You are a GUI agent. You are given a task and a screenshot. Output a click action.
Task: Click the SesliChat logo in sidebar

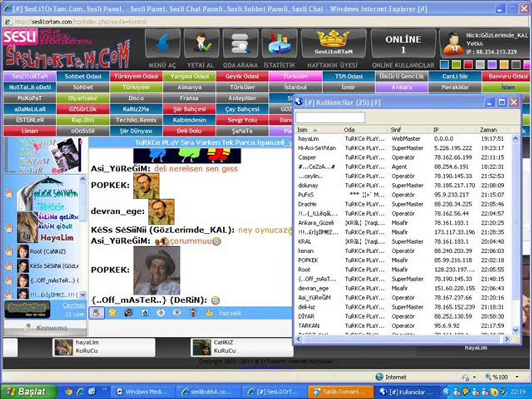pos(28,309)
